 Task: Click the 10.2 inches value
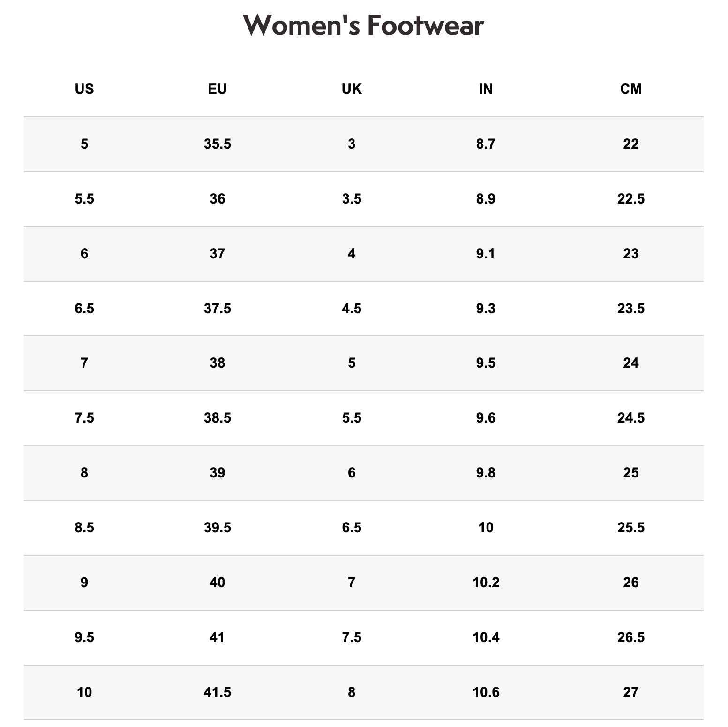coord(486,583)
